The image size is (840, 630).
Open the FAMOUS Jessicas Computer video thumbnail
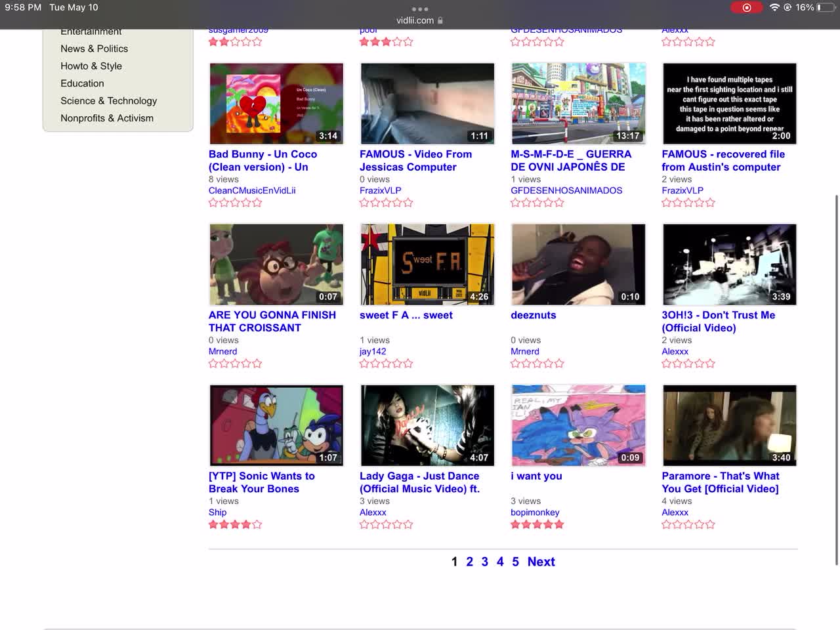427,104
